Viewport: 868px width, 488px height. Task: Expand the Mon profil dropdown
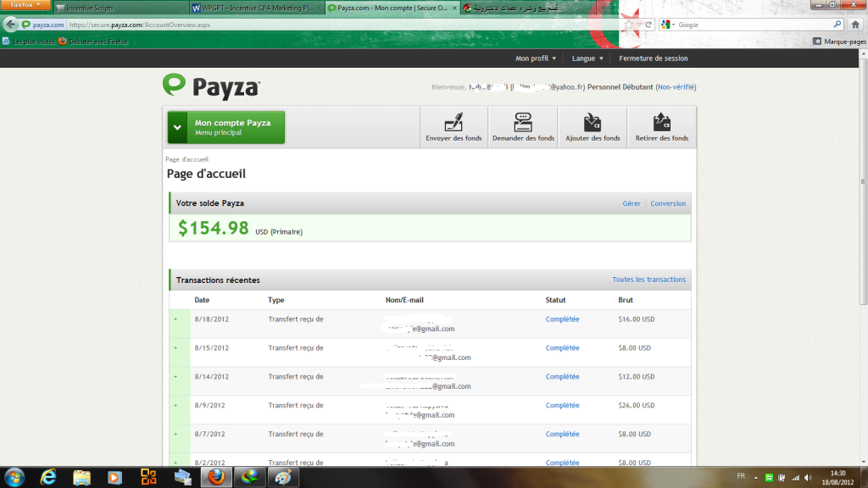click(x=536, y=58)
